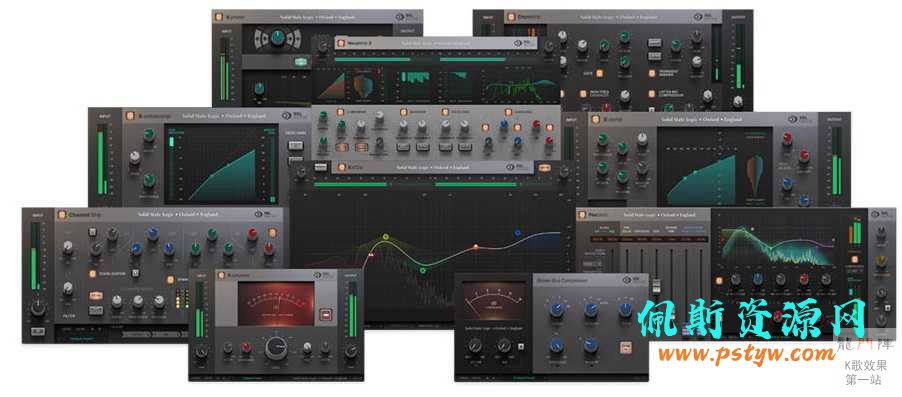Toggle the X-Comp title bar power icon
Screen dimensions: 902x397
point(595,120)
